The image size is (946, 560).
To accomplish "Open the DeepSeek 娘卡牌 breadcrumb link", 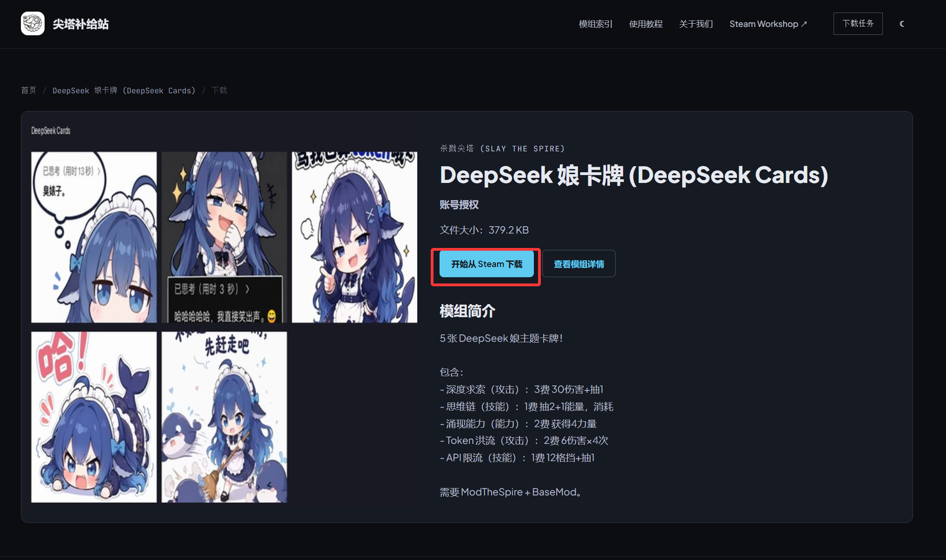I will (x=124, y=90).
